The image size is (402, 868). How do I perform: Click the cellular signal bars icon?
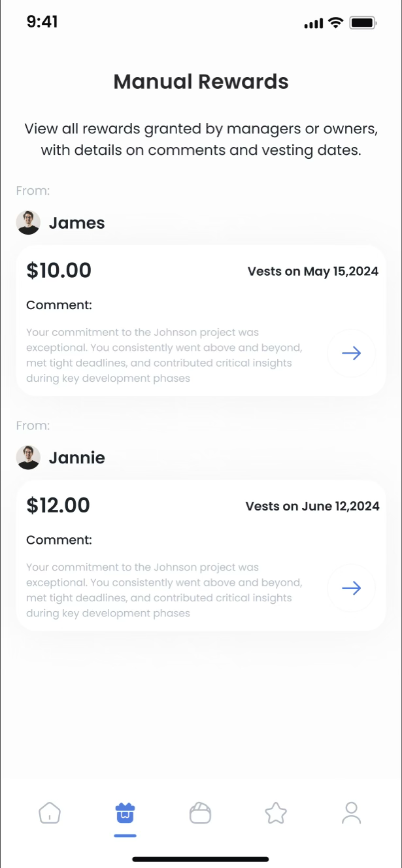click(x=314, y=24)
